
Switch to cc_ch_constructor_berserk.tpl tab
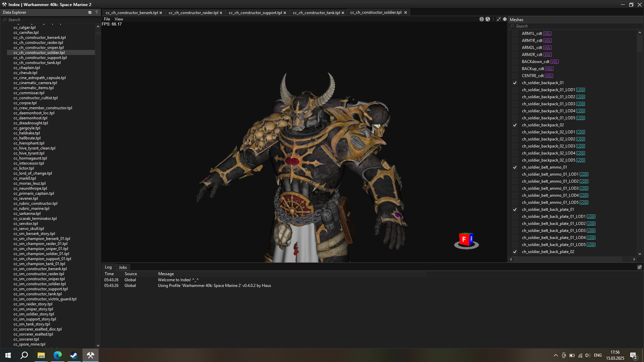[131, 13]
